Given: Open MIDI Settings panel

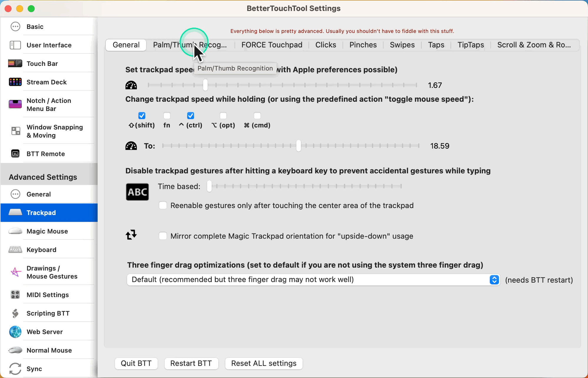Looking at the screenshot, I should [48, 295].
